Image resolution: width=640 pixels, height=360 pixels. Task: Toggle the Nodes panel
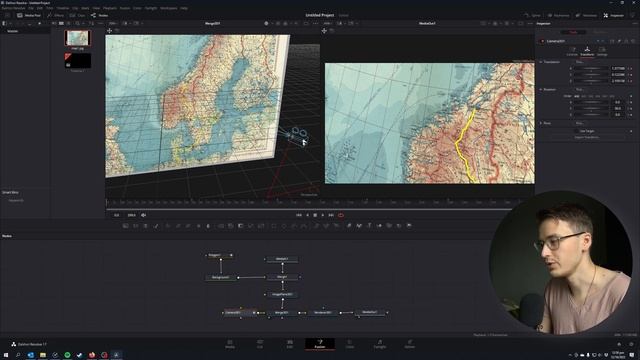99,15
